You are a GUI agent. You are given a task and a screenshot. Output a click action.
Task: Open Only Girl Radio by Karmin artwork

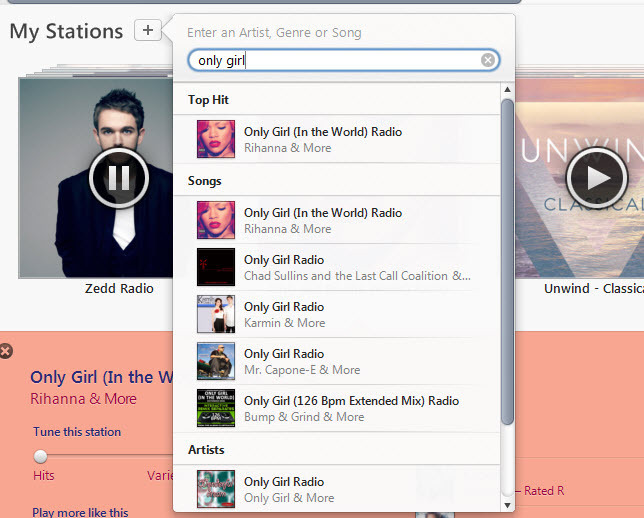(216, 314)
